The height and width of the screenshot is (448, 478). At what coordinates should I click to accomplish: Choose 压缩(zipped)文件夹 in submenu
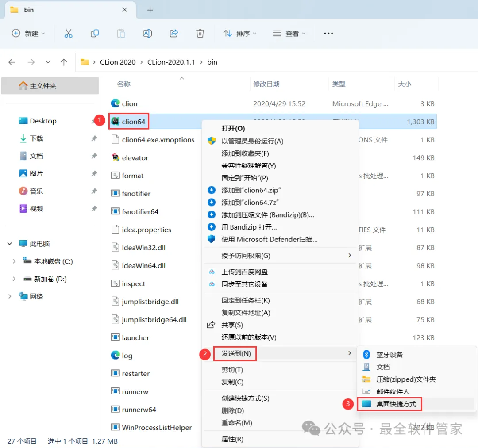point(406,379)
